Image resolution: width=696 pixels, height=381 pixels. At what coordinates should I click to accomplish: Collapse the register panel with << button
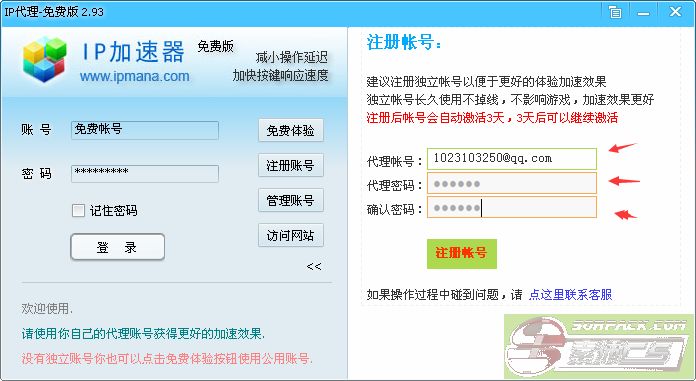click(314, 266)
